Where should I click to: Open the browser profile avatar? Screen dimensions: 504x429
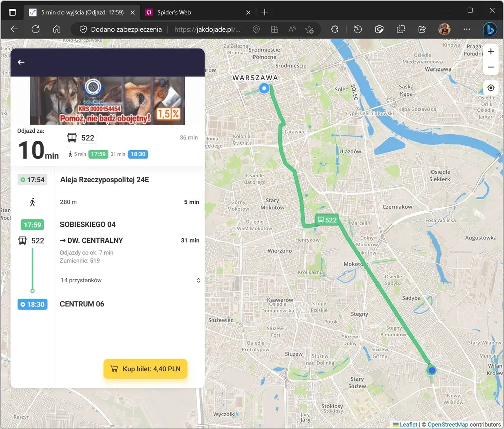pyautogui.click(x=444, y=29)
